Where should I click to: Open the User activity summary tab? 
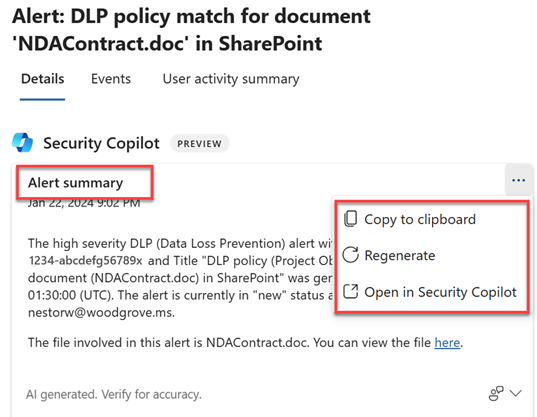[231, 79]
